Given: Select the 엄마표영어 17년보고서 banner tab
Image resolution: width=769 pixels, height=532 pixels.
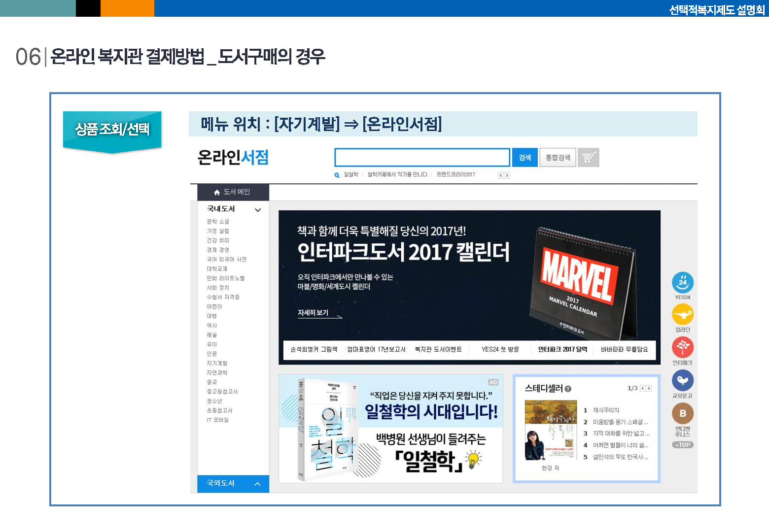Looking at the screenshot, I should coord(376,349).
